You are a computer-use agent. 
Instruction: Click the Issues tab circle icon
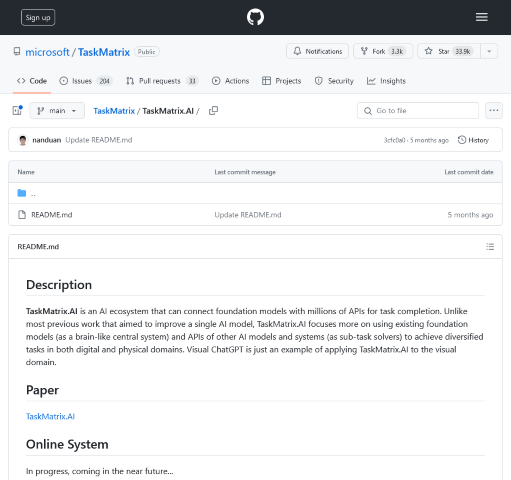click(x=64, y=81)
